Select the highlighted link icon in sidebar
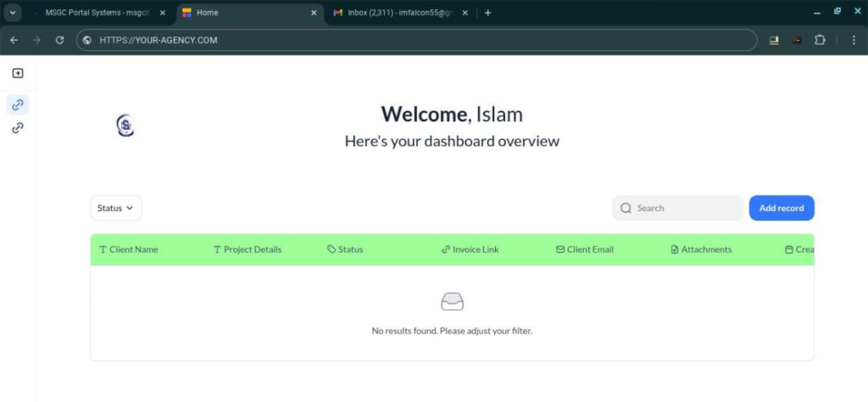 coord(17,105)
